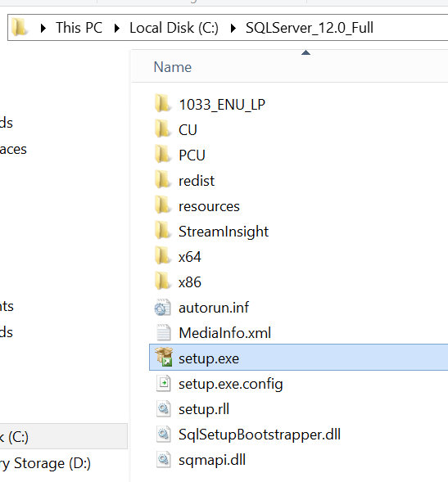Select the SqlSetupBootstrapper.dll file name

pyautogui.click(x=260, y=435)
